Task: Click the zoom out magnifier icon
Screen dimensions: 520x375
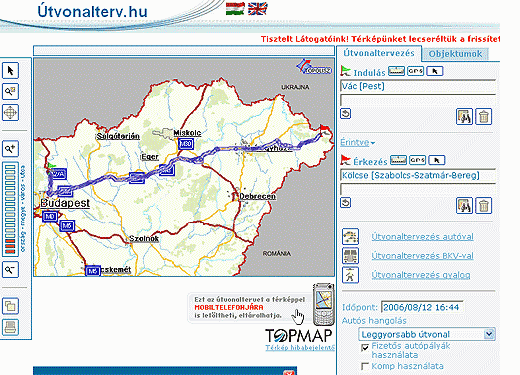Action: coord(10,270)
